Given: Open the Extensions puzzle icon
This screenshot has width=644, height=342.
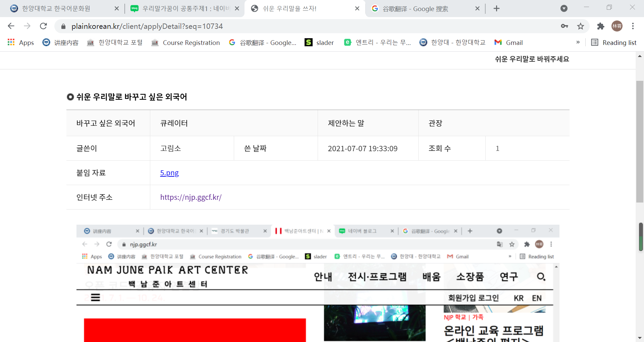Looking at the screenshot, I should pyautogui.click(x=600, y=26).
